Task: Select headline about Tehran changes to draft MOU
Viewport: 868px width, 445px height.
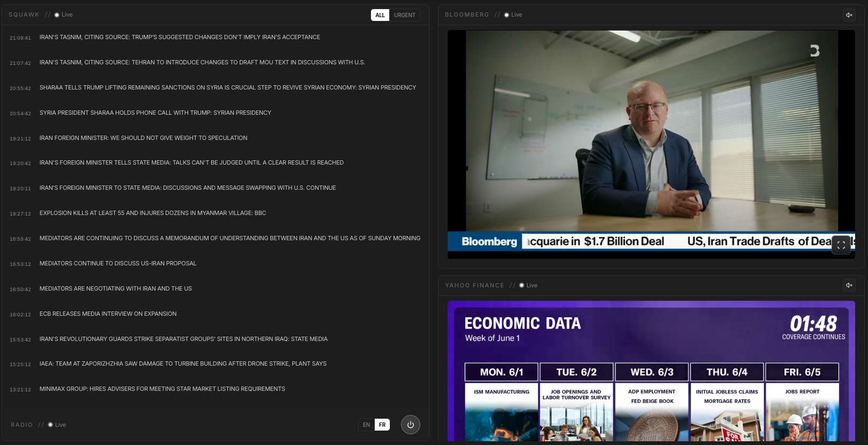Action: (202, 63)
